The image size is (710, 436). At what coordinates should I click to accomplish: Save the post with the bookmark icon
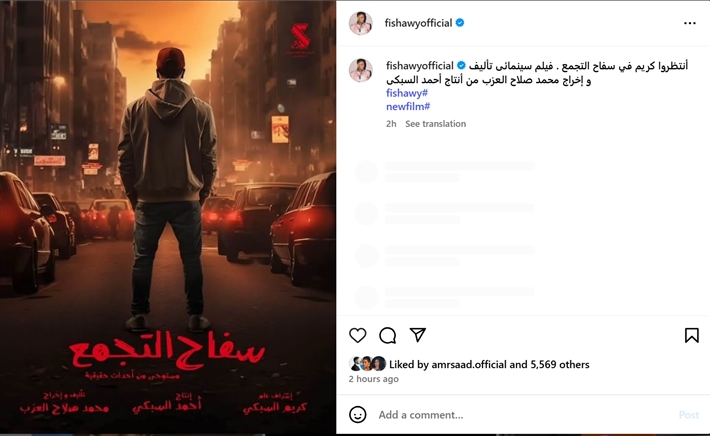pos(691,335)
